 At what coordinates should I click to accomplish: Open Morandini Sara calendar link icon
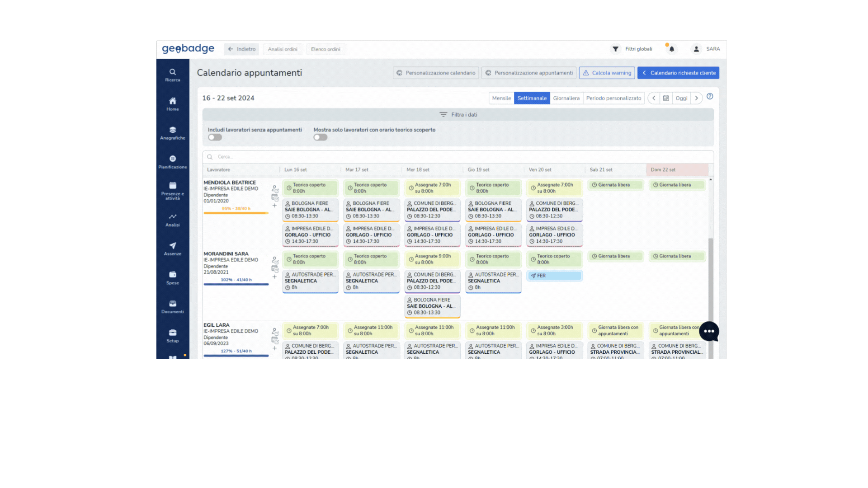275,269
